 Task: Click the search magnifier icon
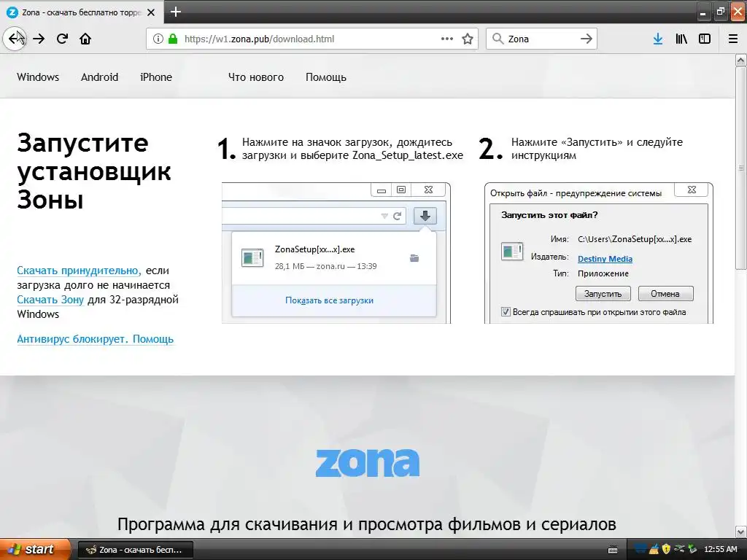pos(498,39)
